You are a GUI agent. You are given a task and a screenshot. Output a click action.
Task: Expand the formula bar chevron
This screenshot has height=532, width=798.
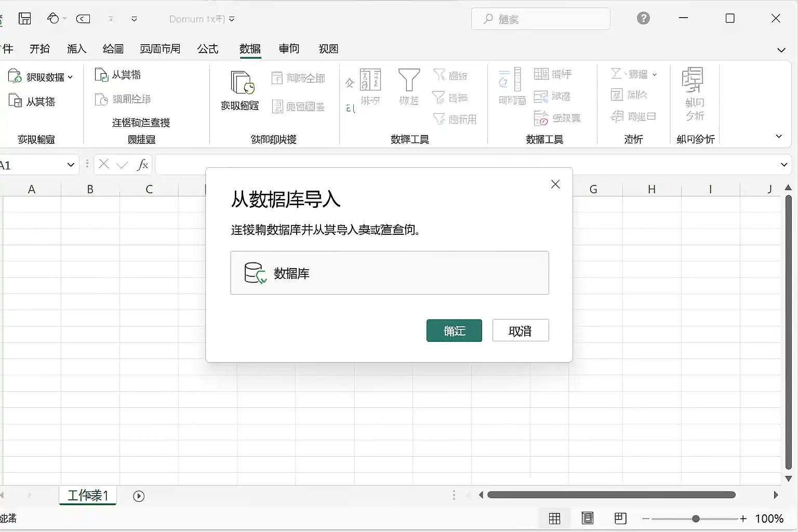coord(784,165)
